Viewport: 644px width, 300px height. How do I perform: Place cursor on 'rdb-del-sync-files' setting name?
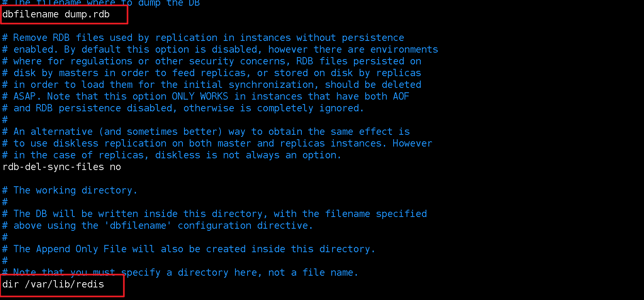tap(53, 167)
